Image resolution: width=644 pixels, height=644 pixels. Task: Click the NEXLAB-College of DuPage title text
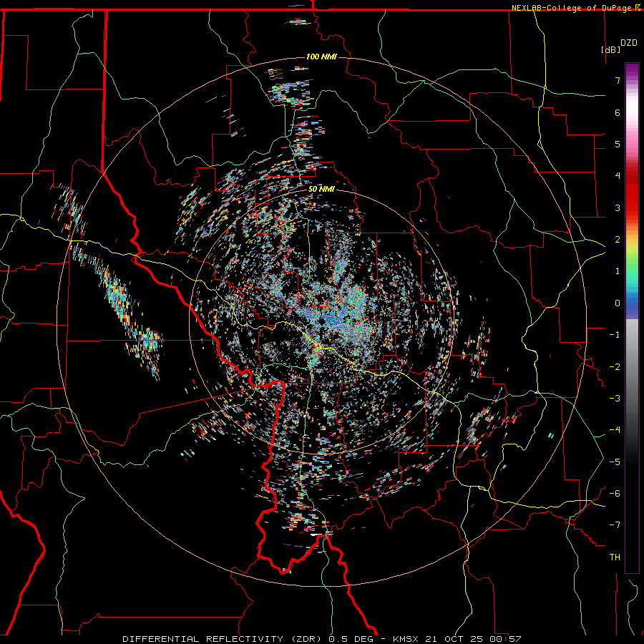pos(571,8)
